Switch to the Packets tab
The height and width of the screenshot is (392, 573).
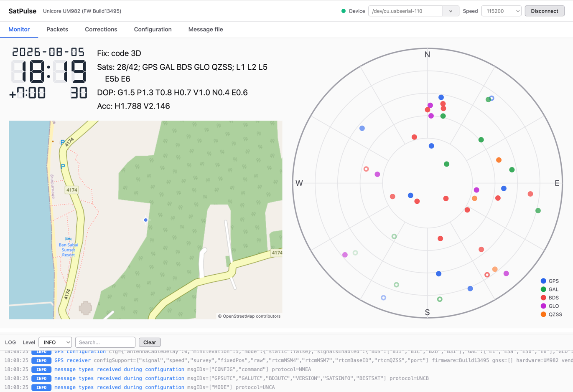[57, 30]
